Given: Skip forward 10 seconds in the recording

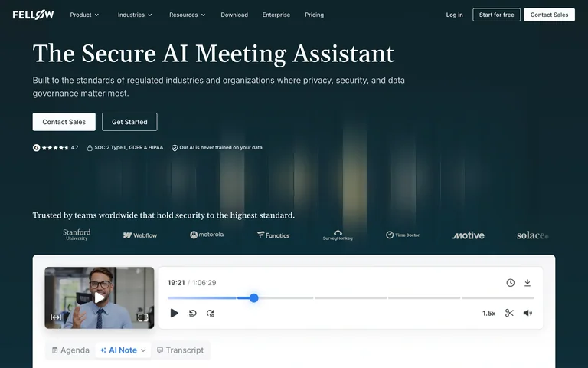Looking at the screenshot, I should [x=211, y=313].
